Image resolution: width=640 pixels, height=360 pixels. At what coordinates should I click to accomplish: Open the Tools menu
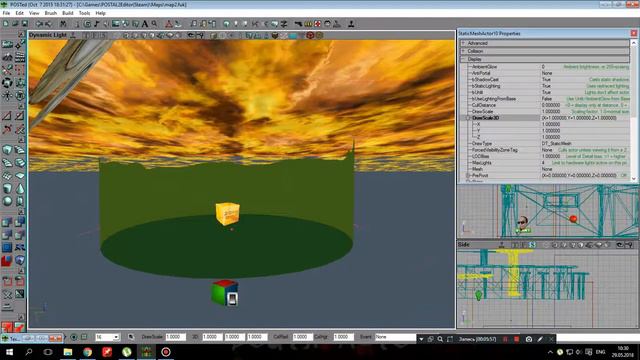coord(84,13)
